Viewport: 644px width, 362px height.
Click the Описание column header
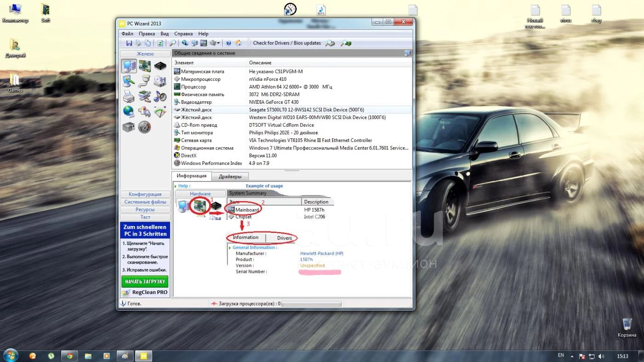[x=329, y=62]
